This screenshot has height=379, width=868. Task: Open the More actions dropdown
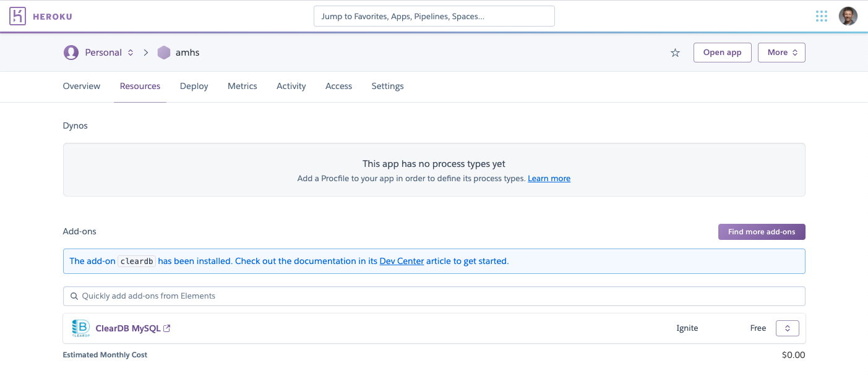(x=781, y=53)
